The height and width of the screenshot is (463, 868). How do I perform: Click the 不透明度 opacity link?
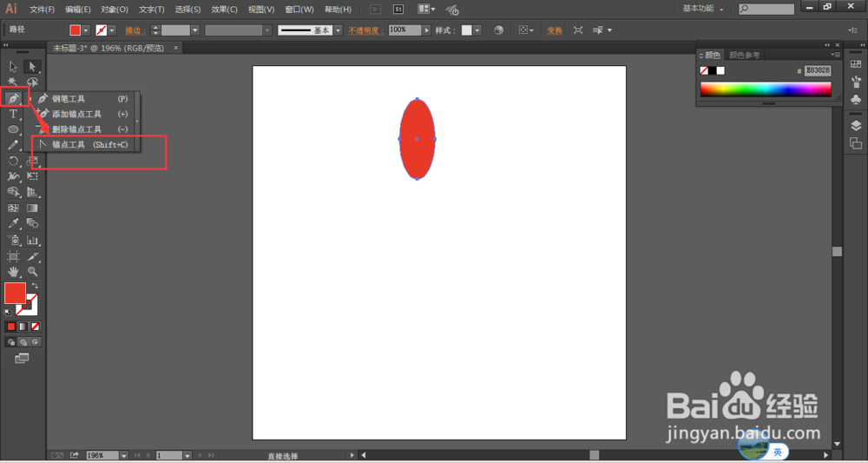click(x=366, y=30)
